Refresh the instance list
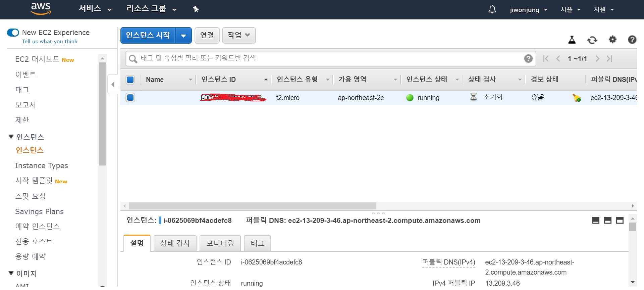This screenshot has width=644, height=290. 592,40
